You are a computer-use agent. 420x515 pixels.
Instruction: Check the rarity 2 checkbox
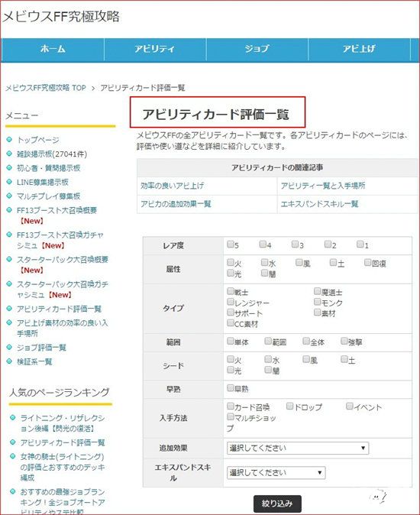point(328,244)
